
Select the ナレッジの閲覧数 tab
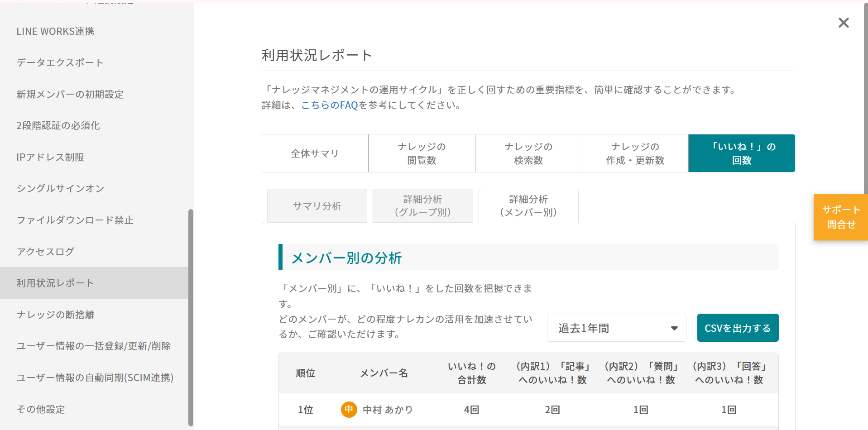pyautogui.click(x=422, y=153)
